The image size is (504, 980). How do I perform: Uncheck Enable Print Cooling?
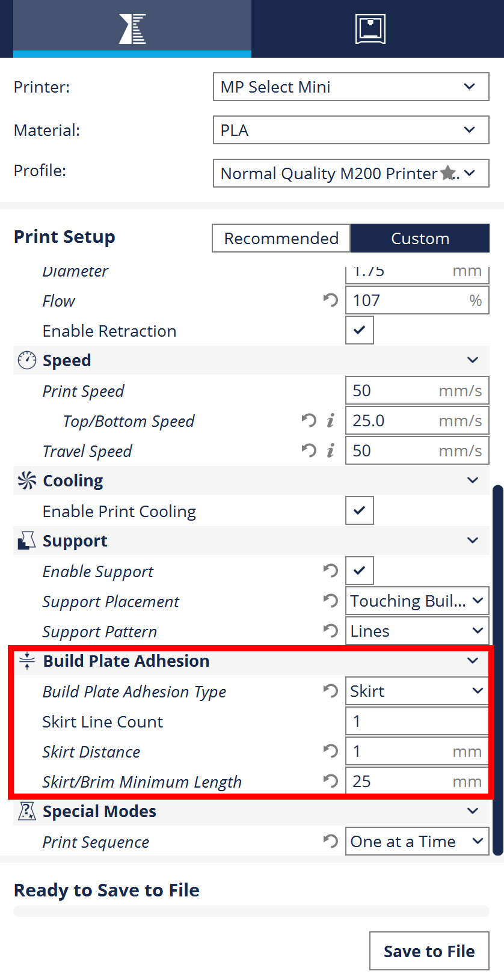click(x=359, y=510)
